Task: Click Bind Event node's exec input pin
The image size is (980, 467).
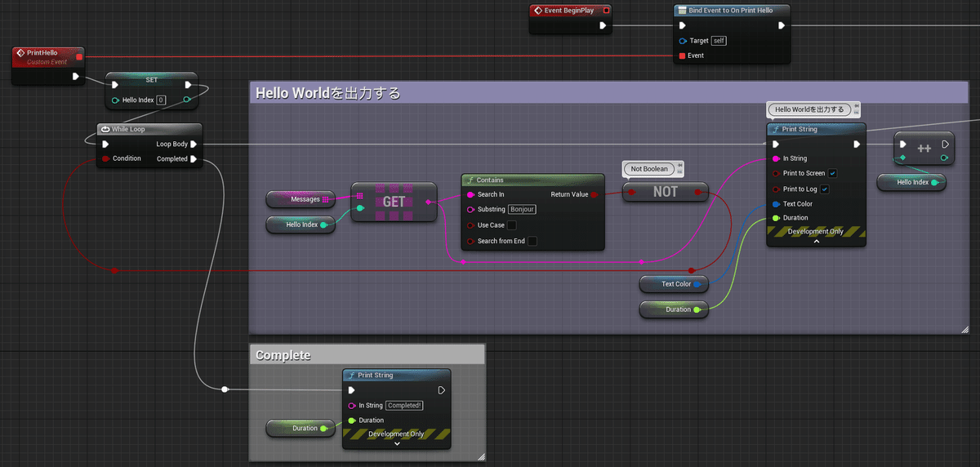Action: click(x=682, y=25)
